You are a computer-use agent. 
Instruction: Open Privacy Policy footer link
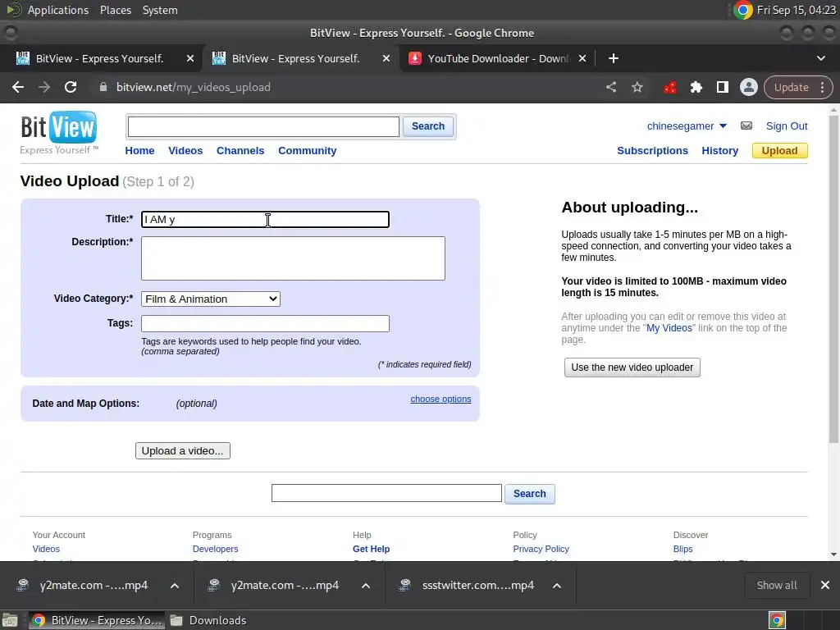541,549
